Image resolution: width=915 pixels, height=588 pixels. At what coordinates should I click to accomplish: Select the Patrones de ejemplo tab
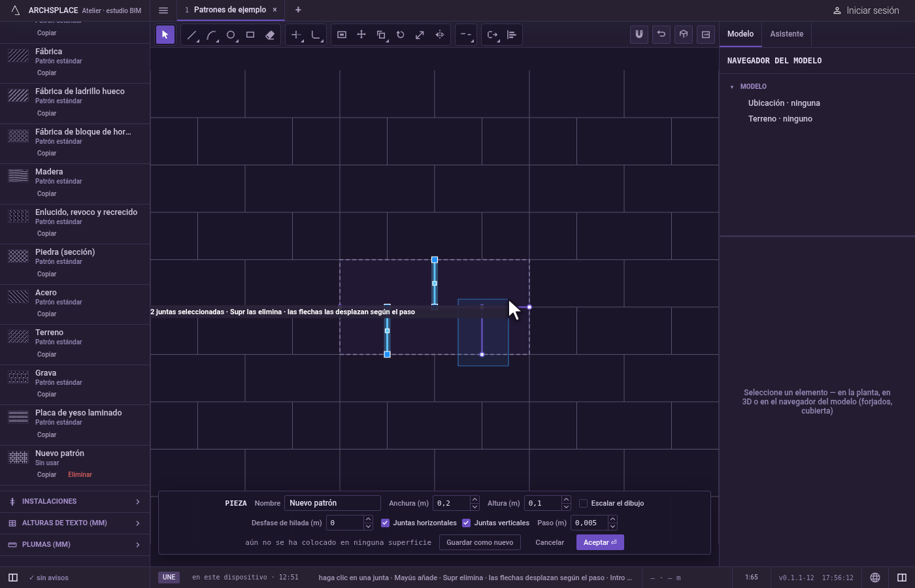(230, 10)
